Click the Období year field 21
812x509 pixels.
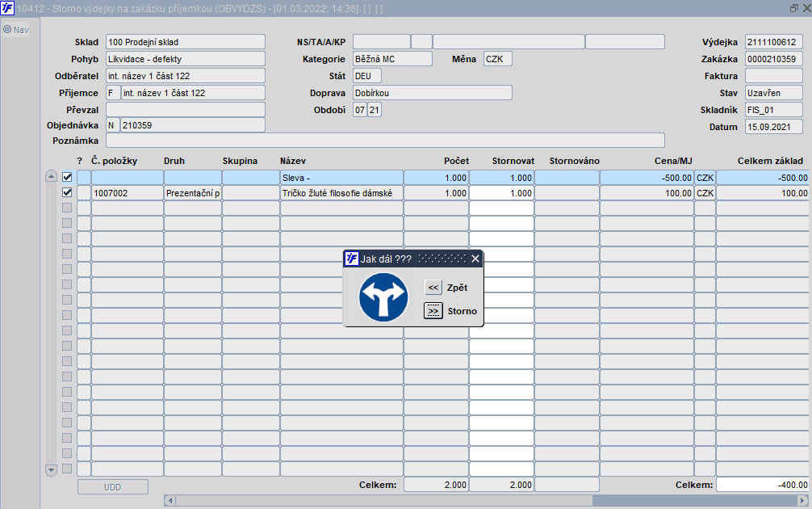click(375, 110)
